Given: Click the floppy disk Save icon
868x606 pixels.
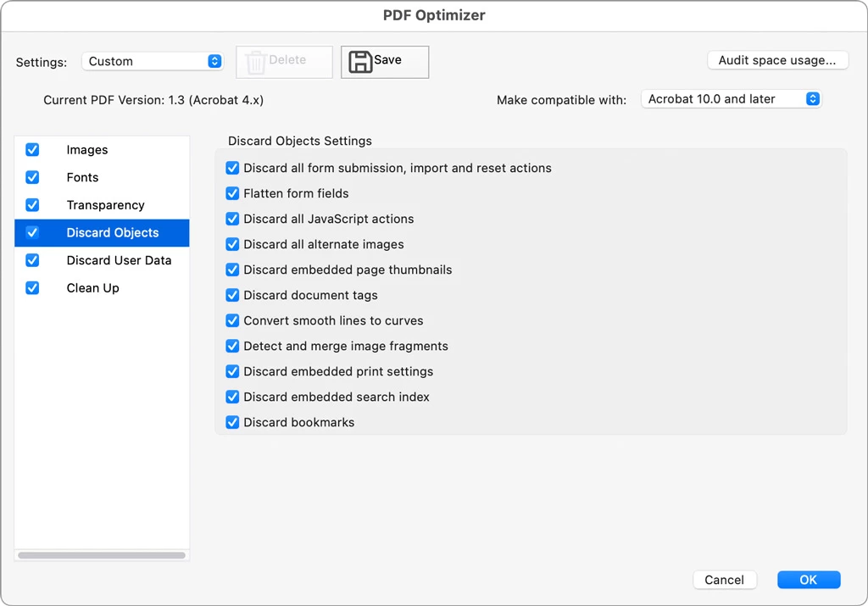Looking at the screenshot, I should (359, 61).
